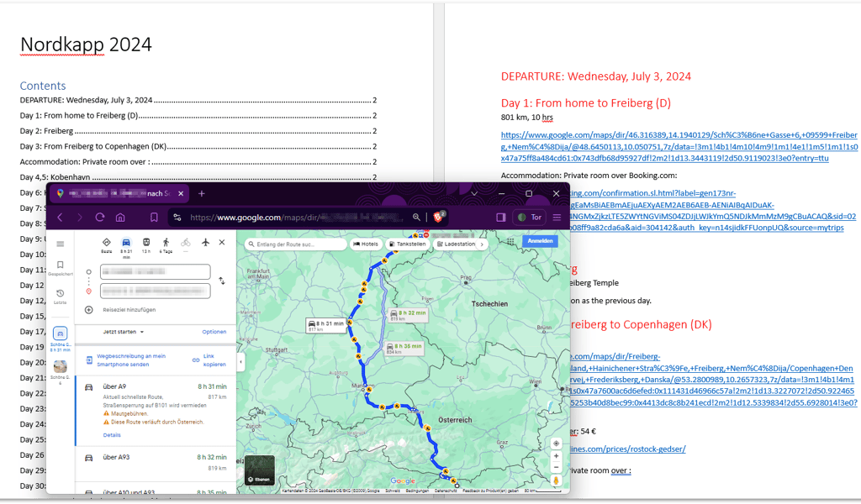Click the 8 h 31 min route label on map

(325, 326)
